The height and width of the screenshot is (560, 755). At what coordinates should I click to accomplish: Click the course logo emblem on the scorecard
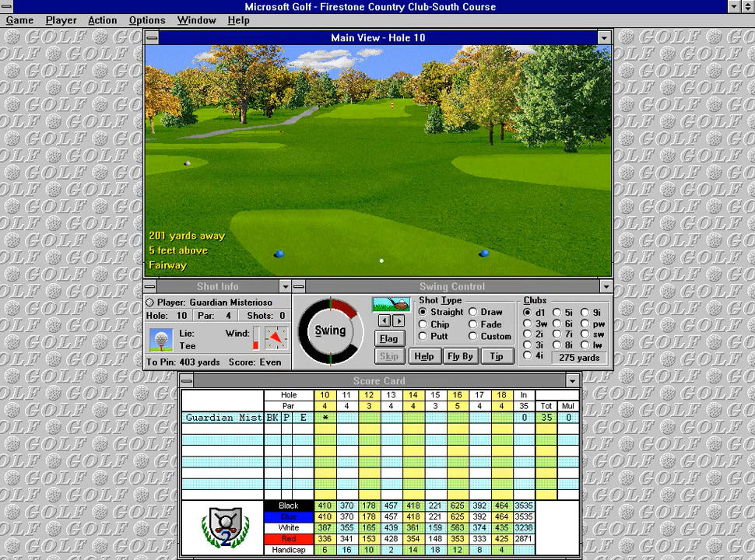224,526
